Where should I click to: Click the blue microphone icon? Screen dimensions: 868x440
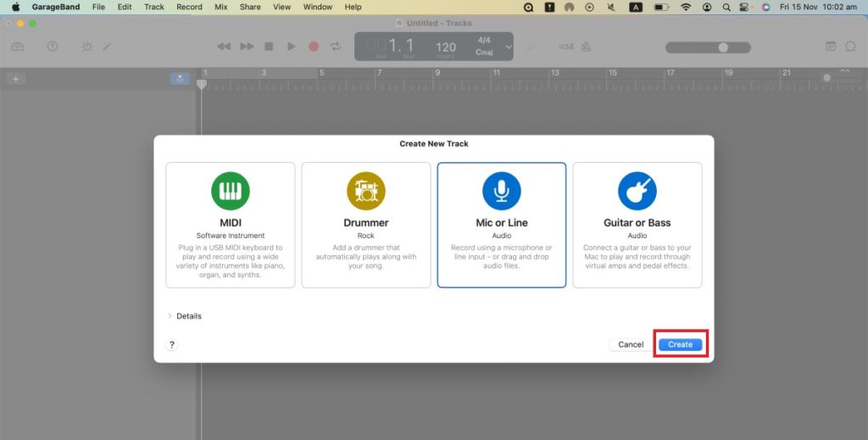click(x=502, y=191)
